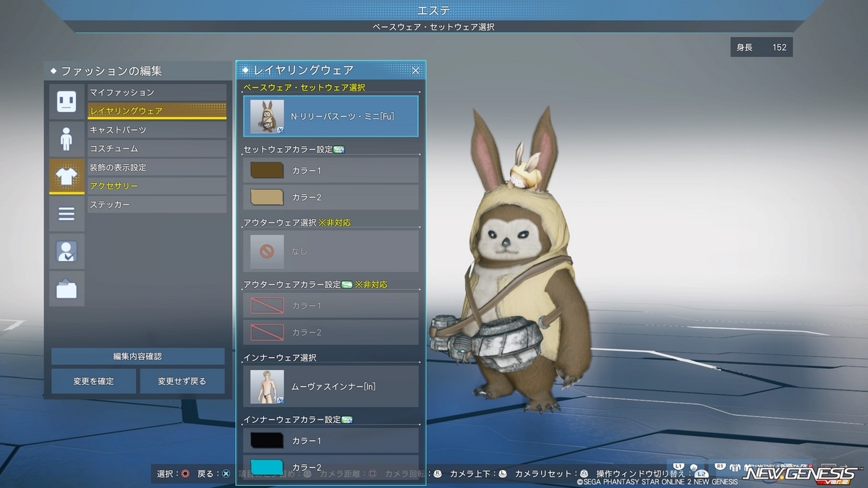
Task: Open innerwear カラー2 cyan swatch
Action: [267, 467]
